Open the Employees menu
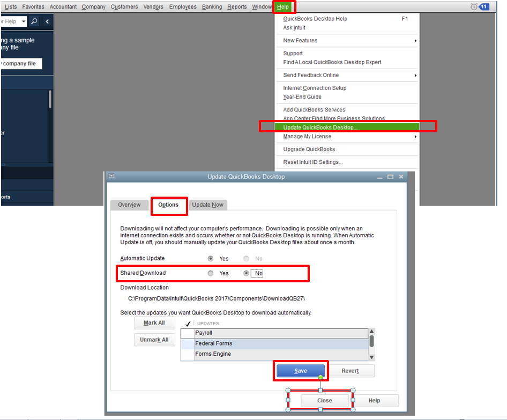The height and width of the screenshot is (420, 507). [x=183, y=7]
